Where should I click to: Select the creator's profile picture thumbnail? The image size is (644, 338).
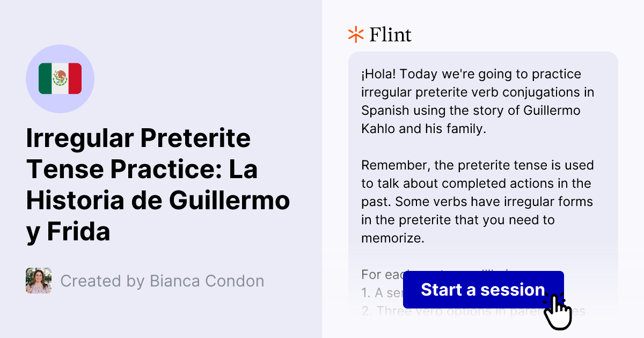pyautogui.click(x=38, y=281)
